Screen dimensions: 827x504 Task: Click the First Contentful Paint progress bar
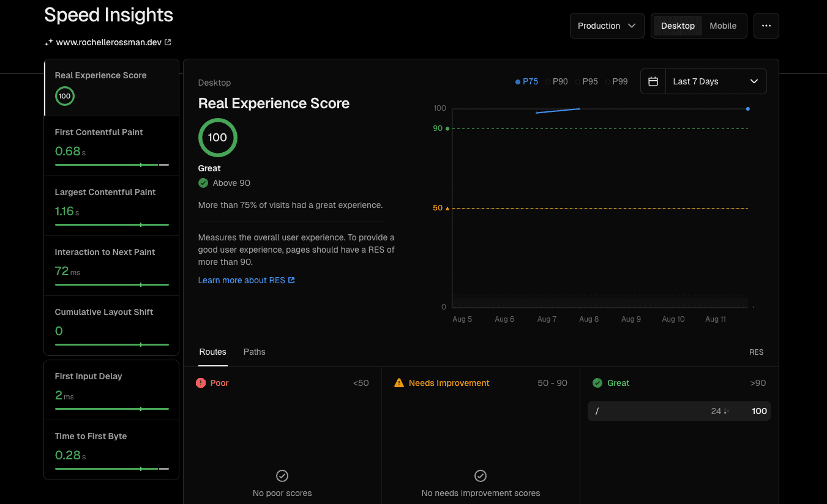tap(112, 165)
